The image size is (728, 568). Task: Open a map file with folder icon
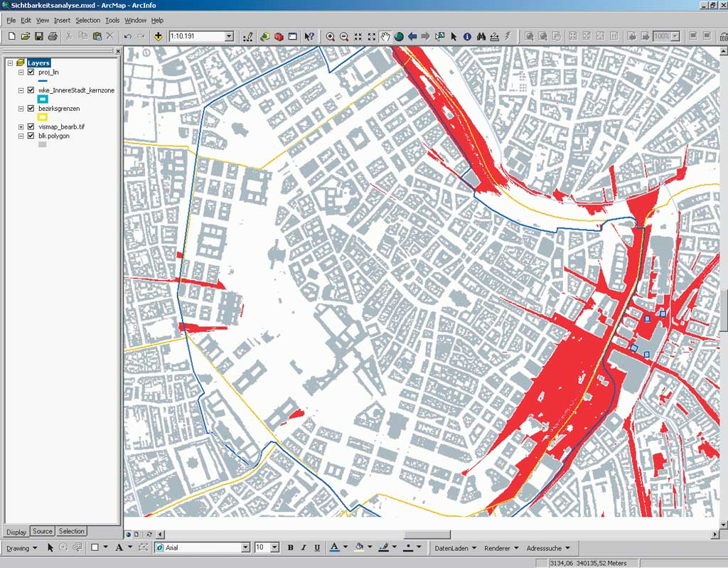(25, 36)
